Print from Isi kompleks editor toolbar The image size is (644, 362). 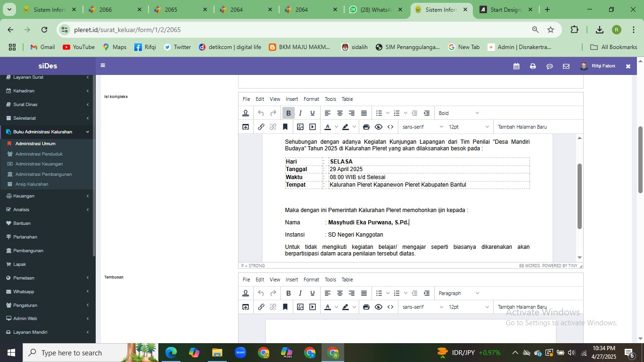coord(366,127)
